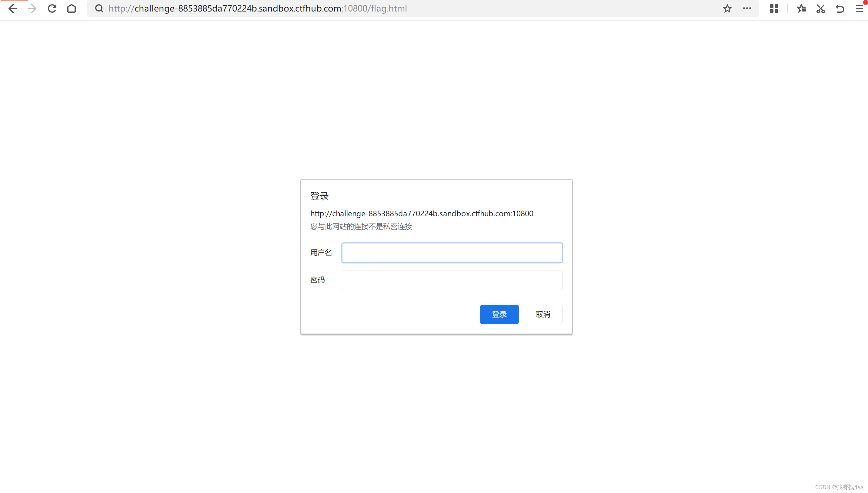The width and height of the screenshot is (868, 493).
Task: Open the three-dots address bar menu
Action: (747, 8)
